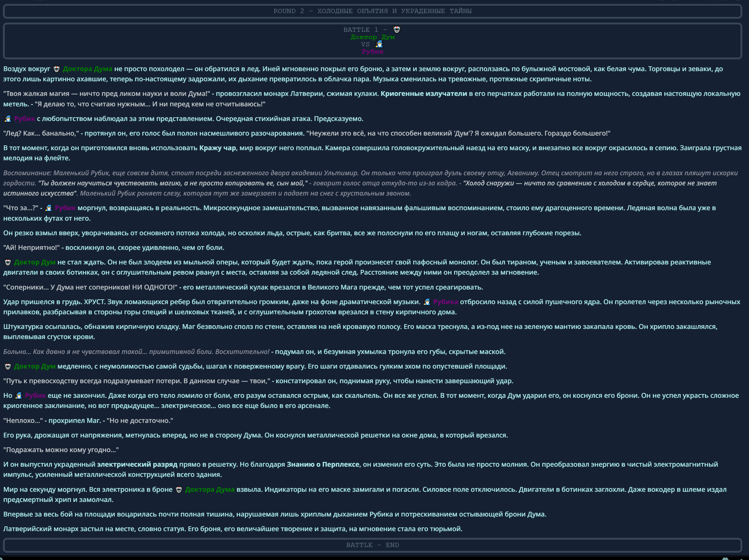Screen dimensions: 749x560
Task: Click the exclamation '"Ай! Неприятно!"'
Action: pyautogui.click(x=31, y=248)
